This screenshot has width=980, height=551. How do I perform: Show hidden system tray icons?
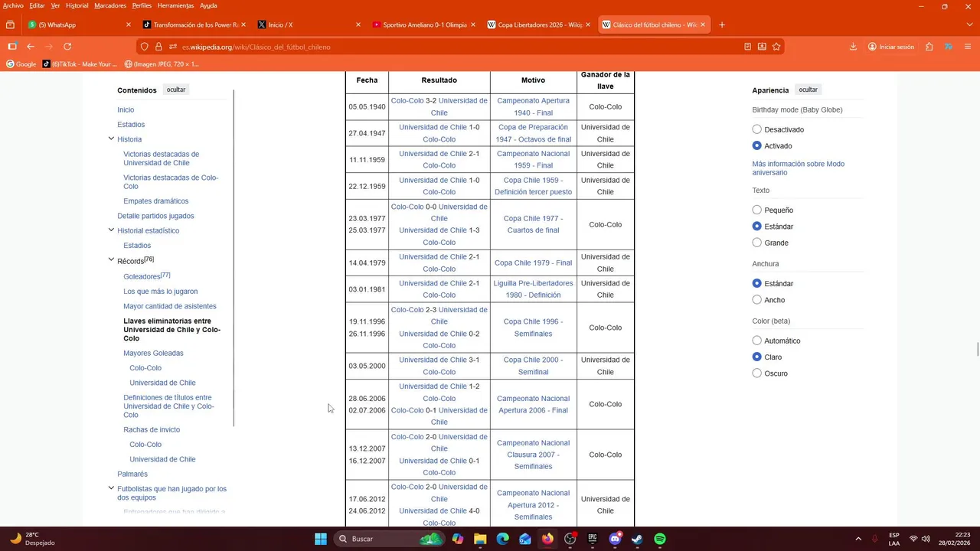857,539
